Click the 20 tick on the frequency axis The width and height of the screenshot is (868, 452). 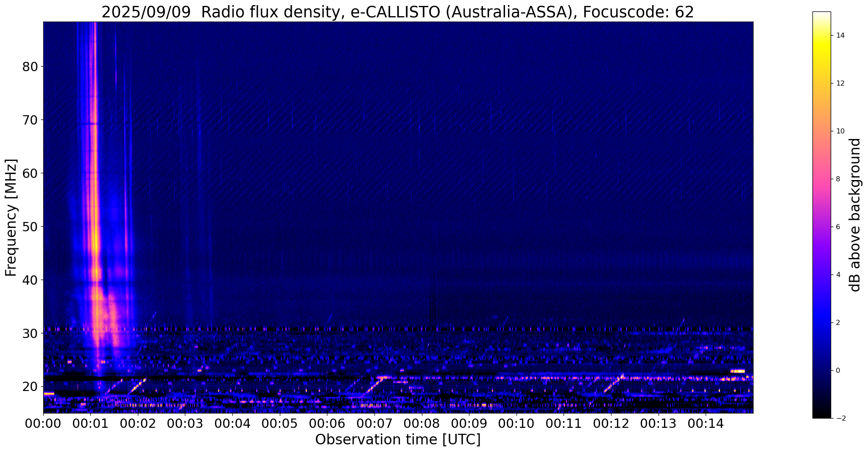29,387
